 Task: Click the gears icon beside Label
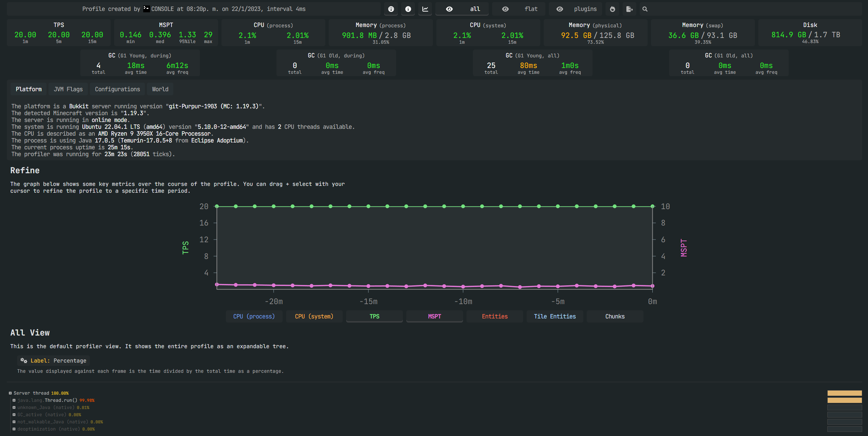(24, 360)
